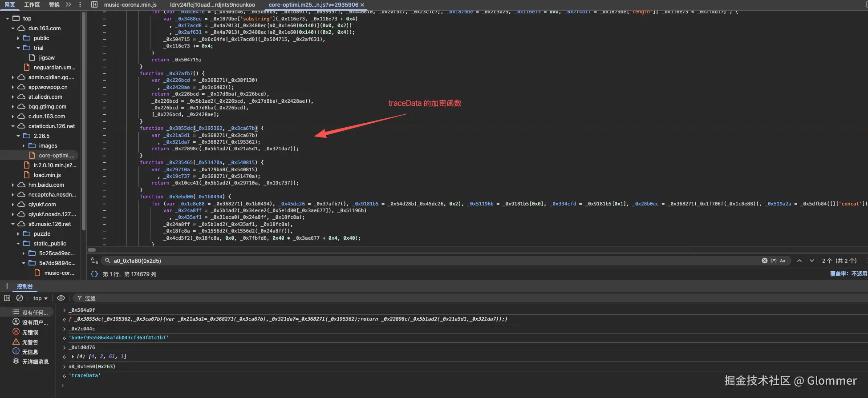Open the top context dropdown in console
868x398 pixels.
pyautogui.click(x=40, y=298)
